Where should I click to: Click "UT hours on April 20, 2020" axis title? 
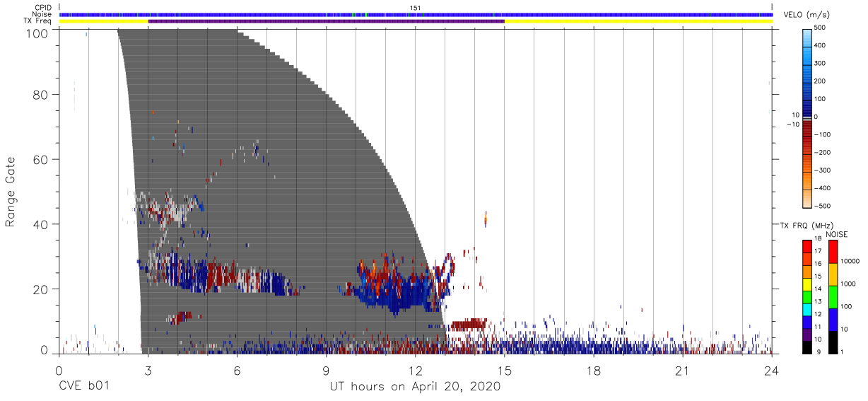[x=415, y=387]
